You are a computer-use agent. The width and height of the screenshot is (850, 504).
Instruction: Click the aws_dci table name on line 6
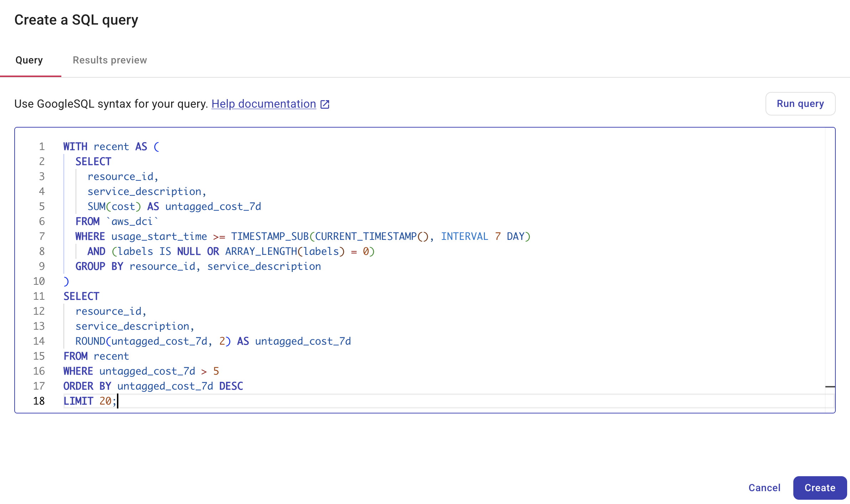tap(132, 221)
